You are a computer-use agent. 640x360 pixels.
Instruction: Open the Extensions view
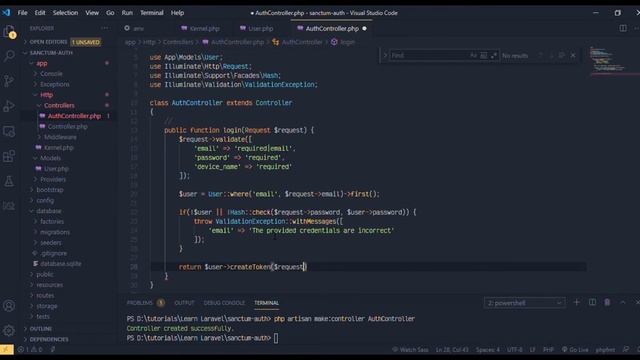(9, 156)
